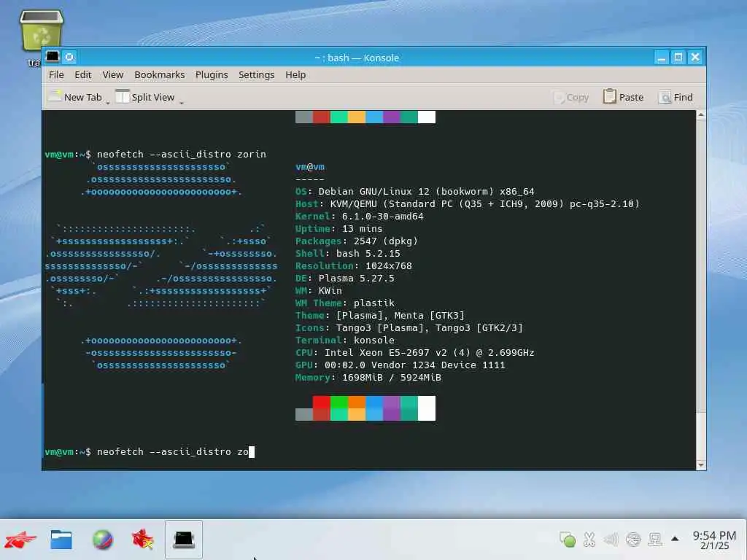This screenshot has height=560, width=747.
Task: Click the Konsole terminal icon in title bar
Action: pyautogui.click(x=53, y=57)
